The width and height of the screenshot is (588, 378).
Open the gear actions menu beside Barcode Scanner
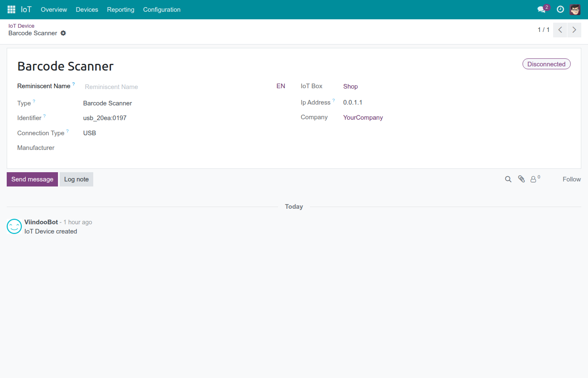pyautogui.click(x=63, y=33)
